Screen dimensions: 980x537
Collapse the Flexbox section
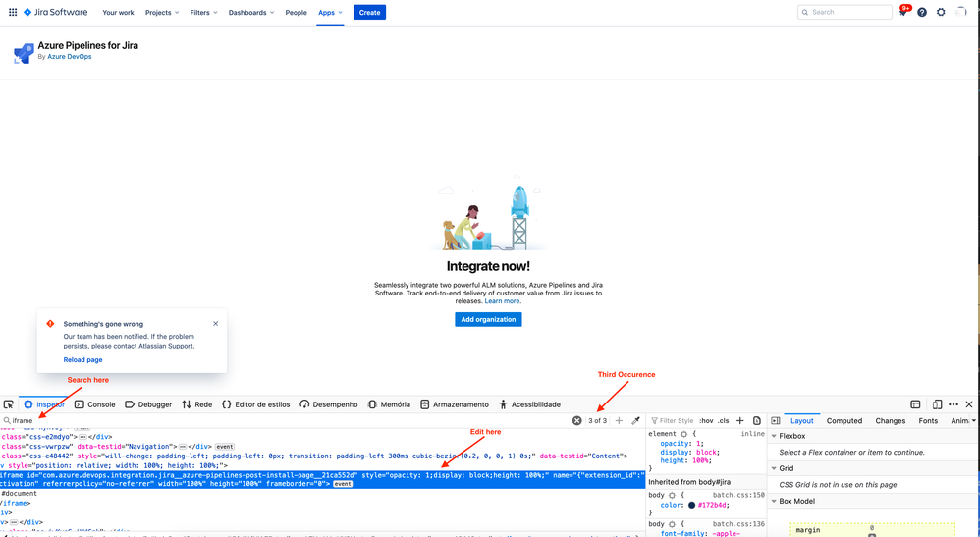[774, 436]
